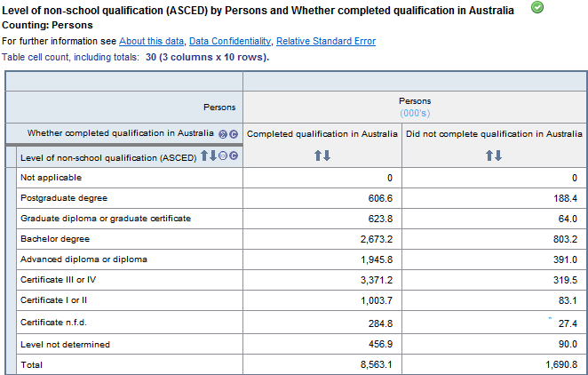588x375 pixels.
Task: Select the Not applicable row label
Action: pos(51,178)
